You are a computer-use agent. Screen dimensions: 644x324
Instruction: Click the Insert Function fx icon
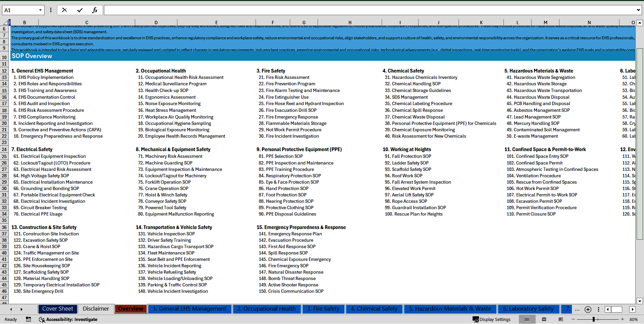click(x=95, y=10)
